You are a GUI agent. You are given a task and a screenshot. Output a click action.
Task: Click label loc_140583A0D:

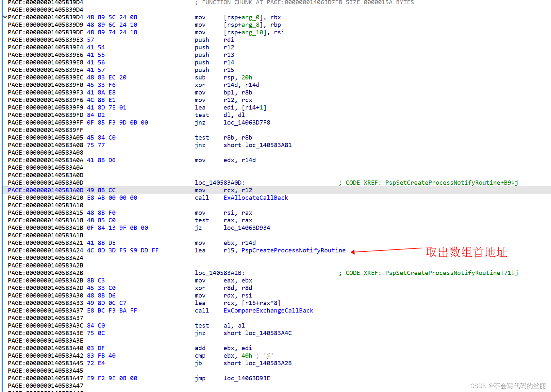point(220,183)
